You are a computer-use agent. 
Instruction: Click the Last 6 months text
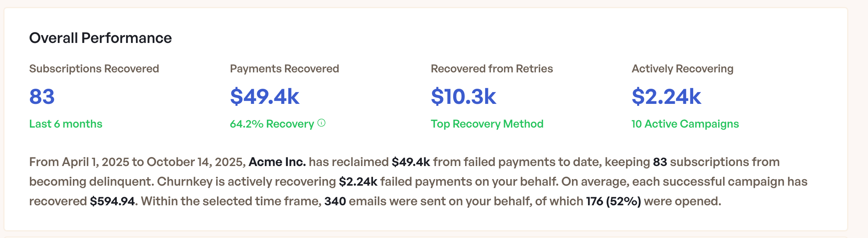click(66, 124)
